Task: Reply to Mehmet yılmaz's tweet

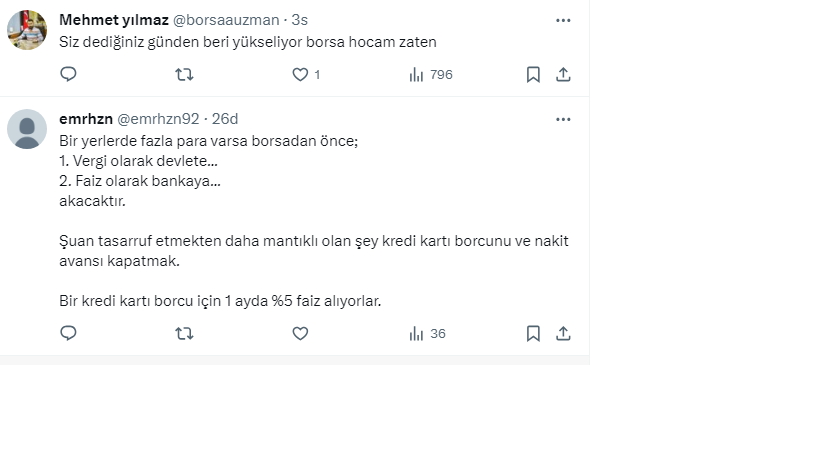Action: tap(68, 75)
